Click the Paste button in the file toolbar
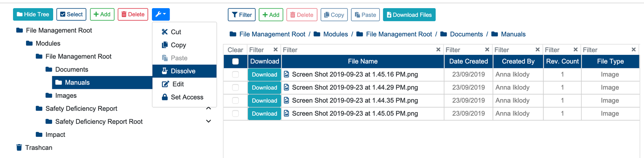 365,15
